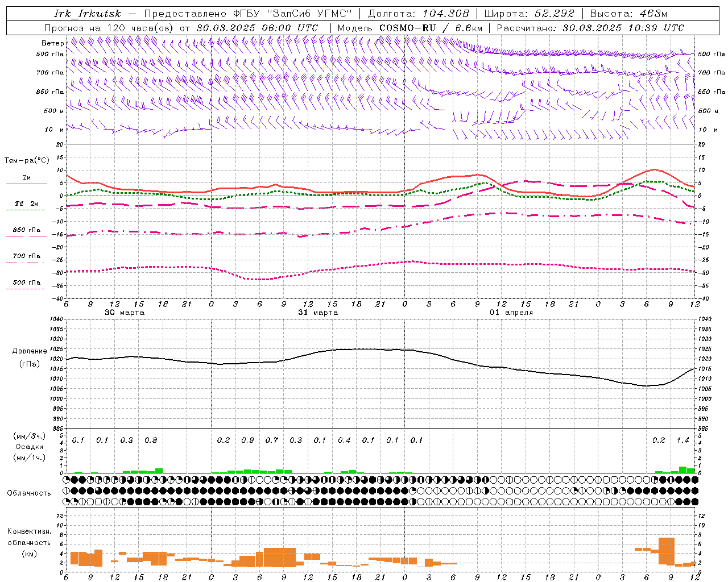The image size is (728, 582).
Task: Click the date label "30 марта"
Action: 125,313
